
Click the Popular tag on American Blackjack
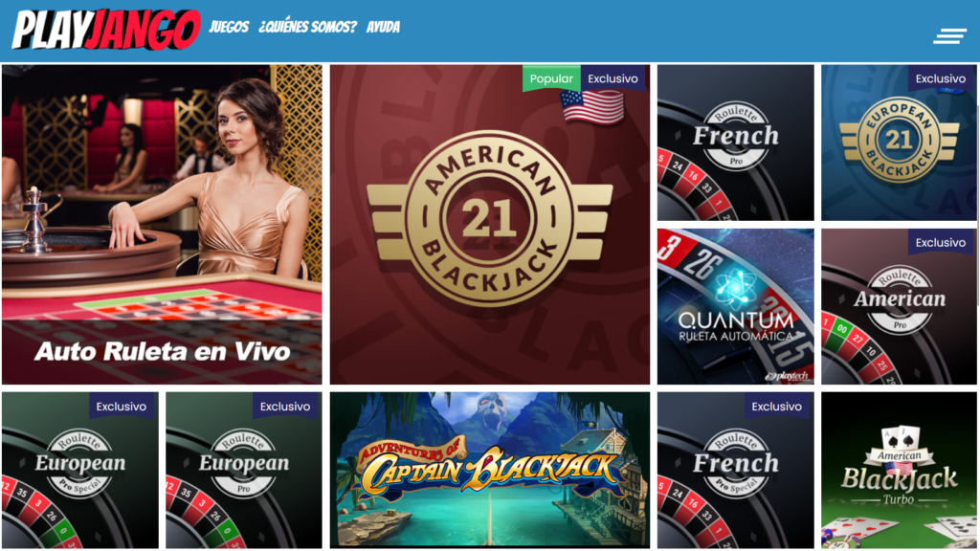pyautogui.click(x=551, y=78)
